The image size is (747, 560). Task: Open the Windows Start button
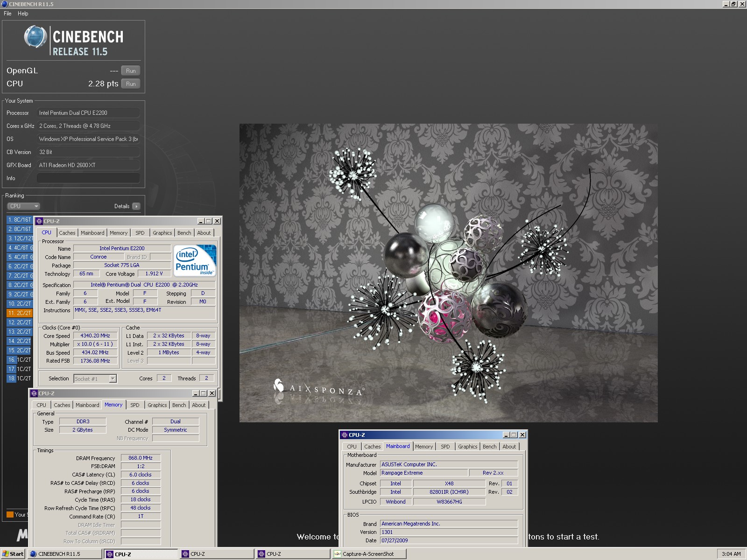(13, 554)
